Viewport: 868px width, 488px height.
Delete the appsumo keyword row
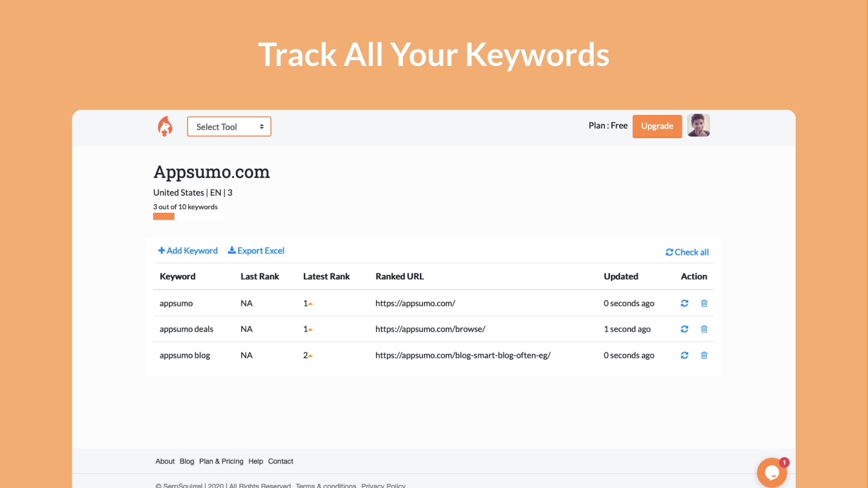[704, 303]
